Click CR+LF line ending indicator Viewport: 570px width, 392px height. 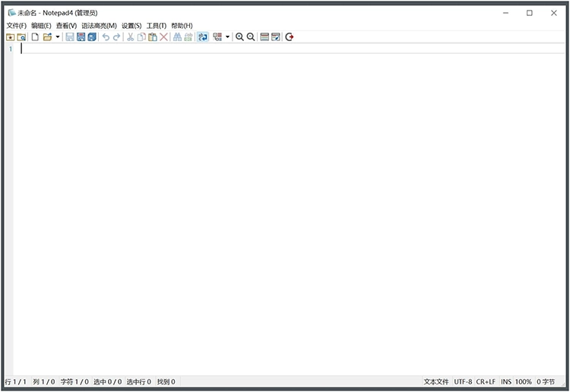click(486, 381)
